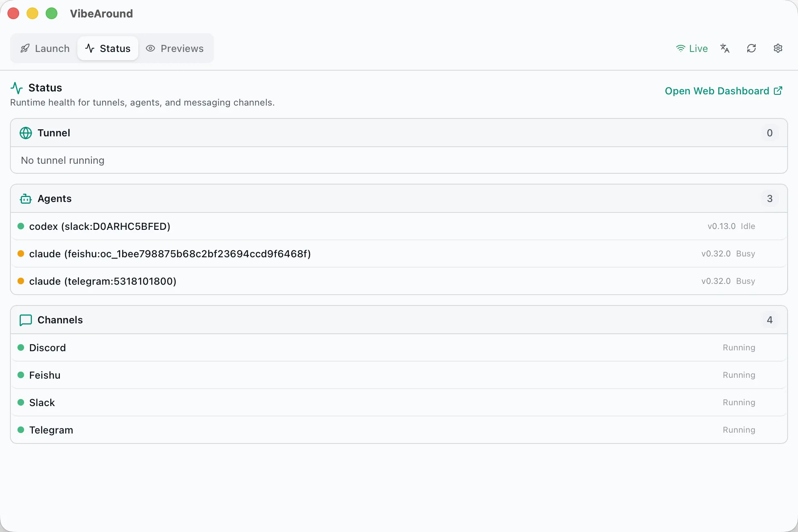
Task: Maximize the window with the green button
Action: coord(52,14)
